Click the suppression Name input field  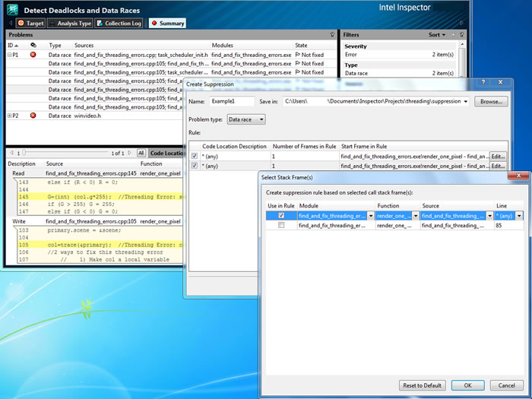pyautogui.click(x=232, y=101)
